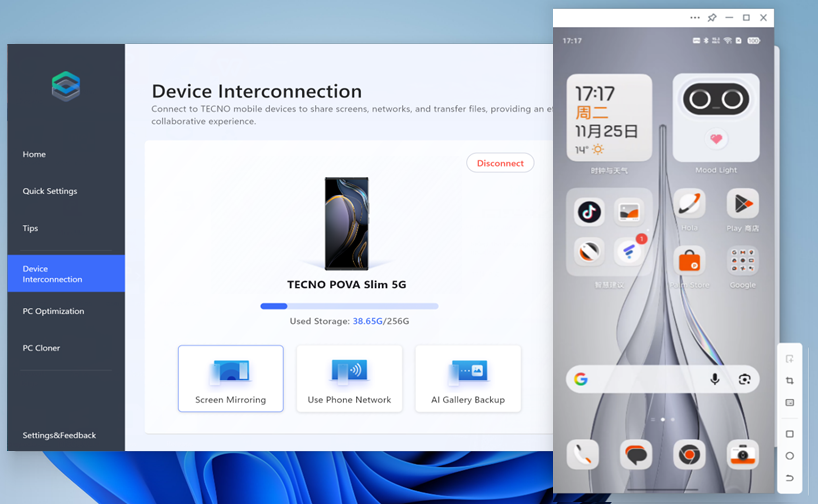Open the Phone dialer app

(583, 455)
